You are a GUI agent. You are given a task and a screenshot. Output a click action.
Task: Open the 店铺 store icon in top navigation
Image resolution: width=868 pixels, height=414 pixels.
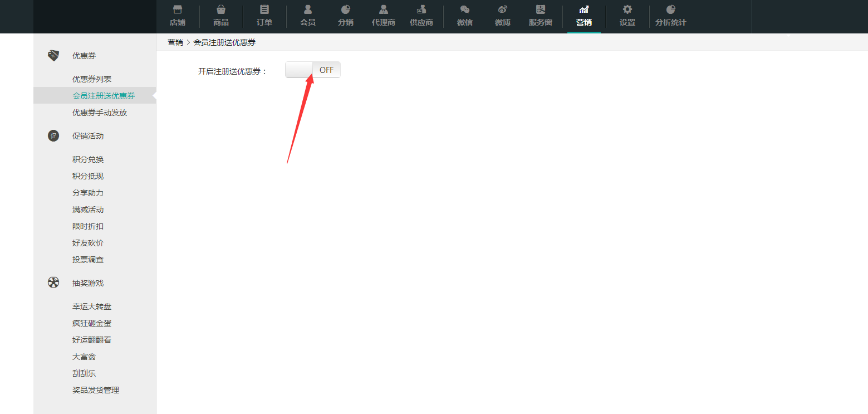(178, 9)
